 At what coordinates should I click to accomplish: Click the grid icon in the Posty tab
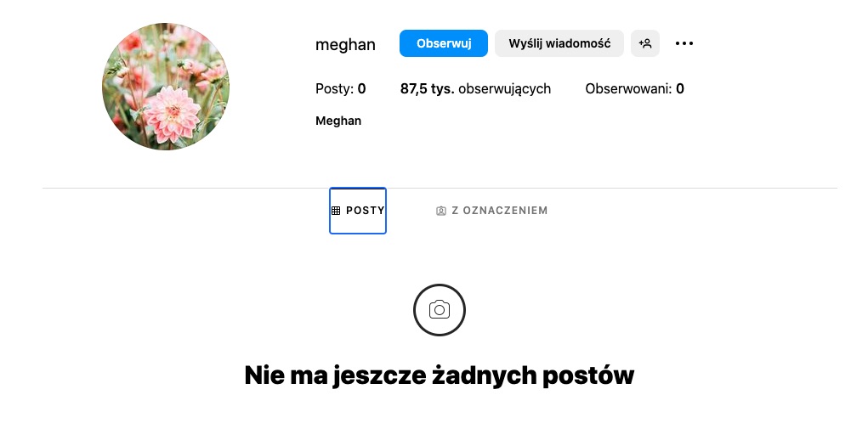tap(337, 211)
